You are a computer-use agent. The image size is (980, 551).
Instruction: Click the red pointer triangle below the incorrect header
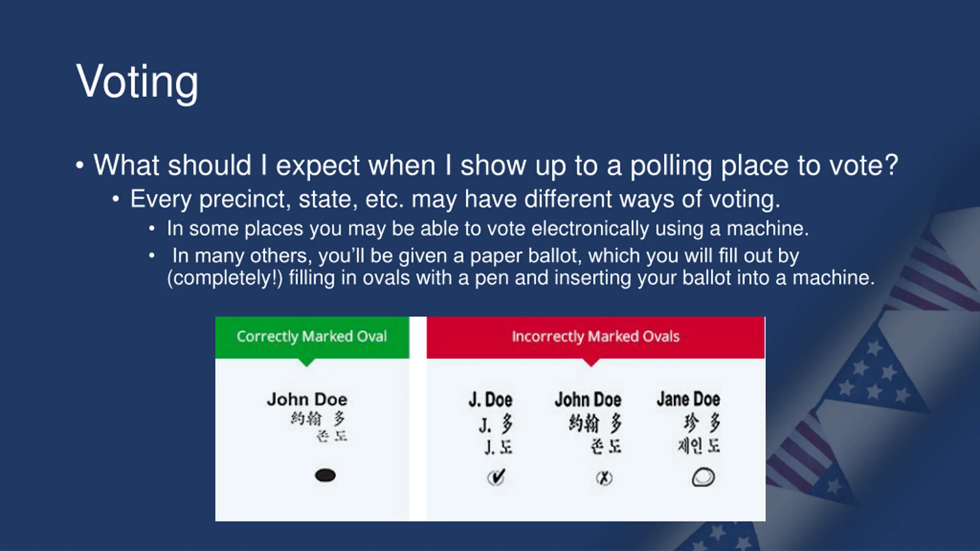(x=591, y=363)
